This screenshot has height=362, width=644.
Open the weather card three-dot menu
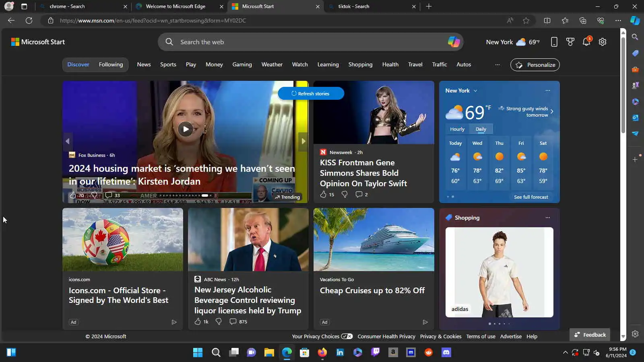548,91
